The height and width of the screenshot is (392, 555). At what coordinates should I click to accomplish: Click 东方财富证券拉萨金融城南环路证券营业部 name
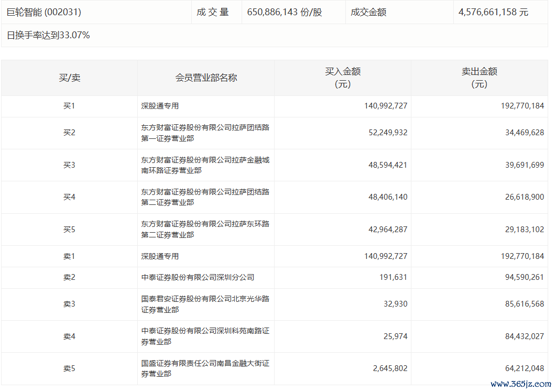click(205, 165)
